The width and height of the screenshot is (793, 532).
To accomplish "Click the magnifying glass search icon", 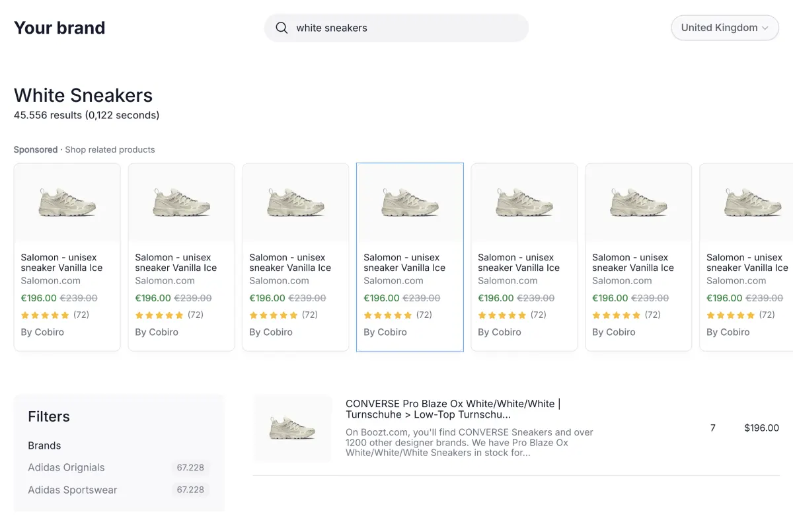I will (282, 28).
